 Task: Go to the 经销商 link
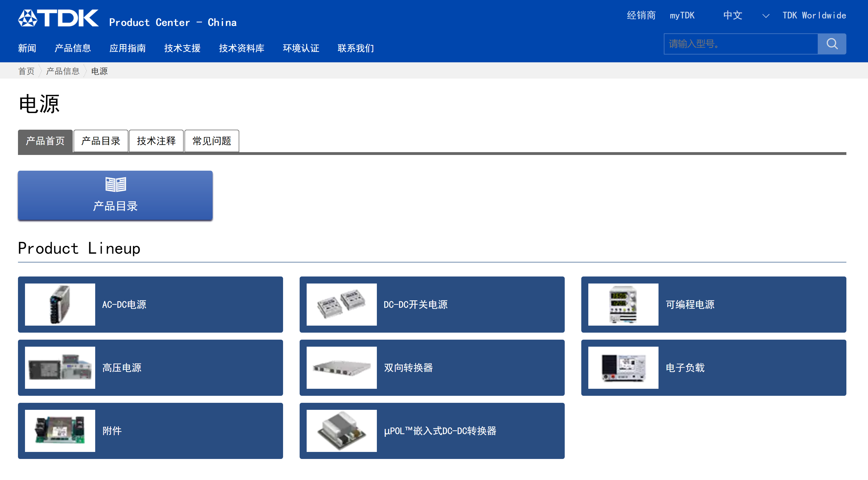(x=641, y=15)
